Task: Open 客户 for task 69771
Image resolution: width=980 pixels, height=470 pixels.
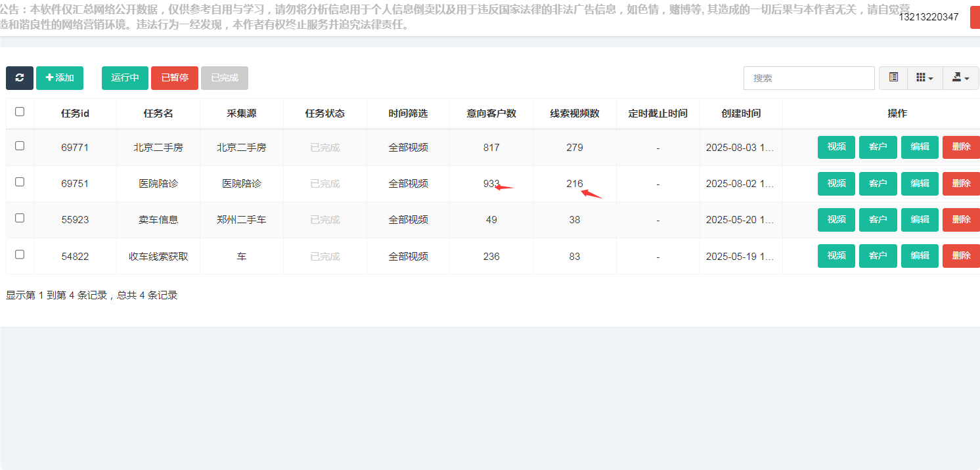Action: pyautogui.click(x=878, y=147)
